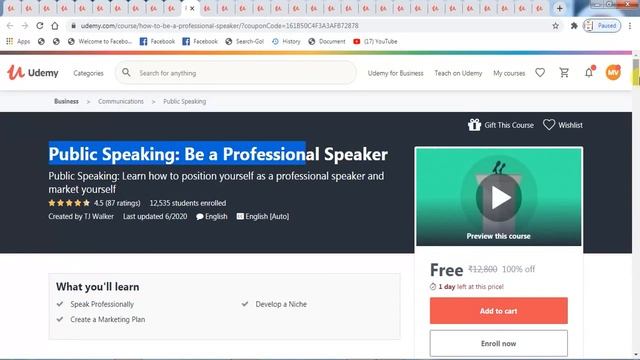Open the Categories menu
The height and width of the screenshot is (360, 640).
tap(88, 73)
